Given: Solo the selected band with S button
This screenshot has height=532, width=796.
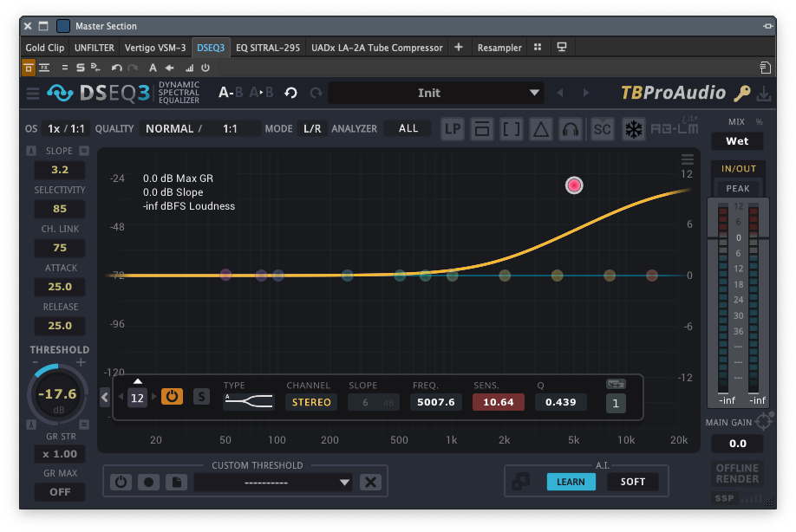Looking at the screenshot, I should (x=201, y=396).
